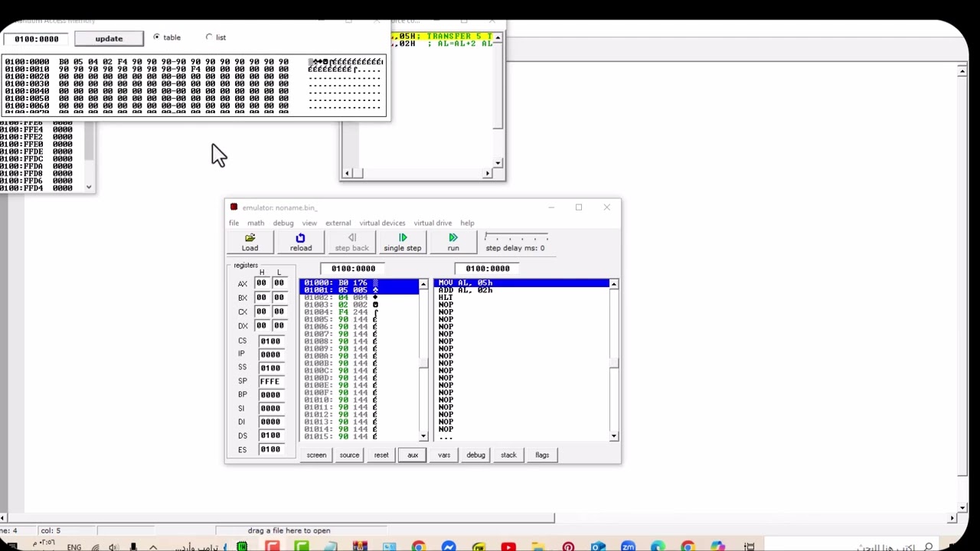Select the list radio option

point(209,37)
